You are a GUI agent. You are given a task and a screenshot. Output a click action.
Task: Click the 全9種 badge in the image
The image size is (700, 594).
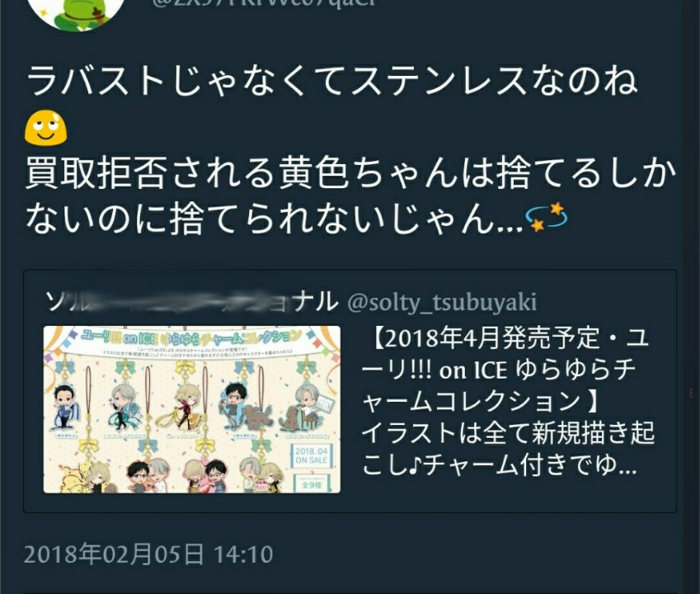[x=311, y=483]
